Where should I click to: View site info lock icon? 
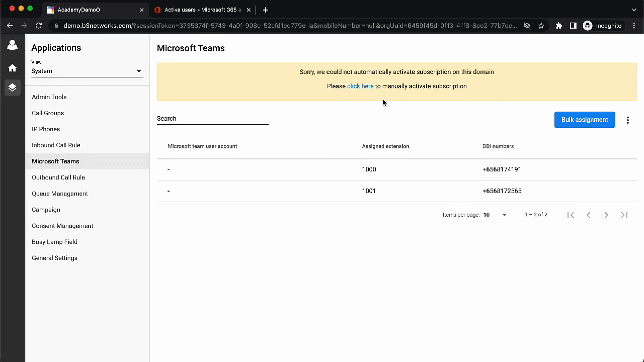pos(56,26)
